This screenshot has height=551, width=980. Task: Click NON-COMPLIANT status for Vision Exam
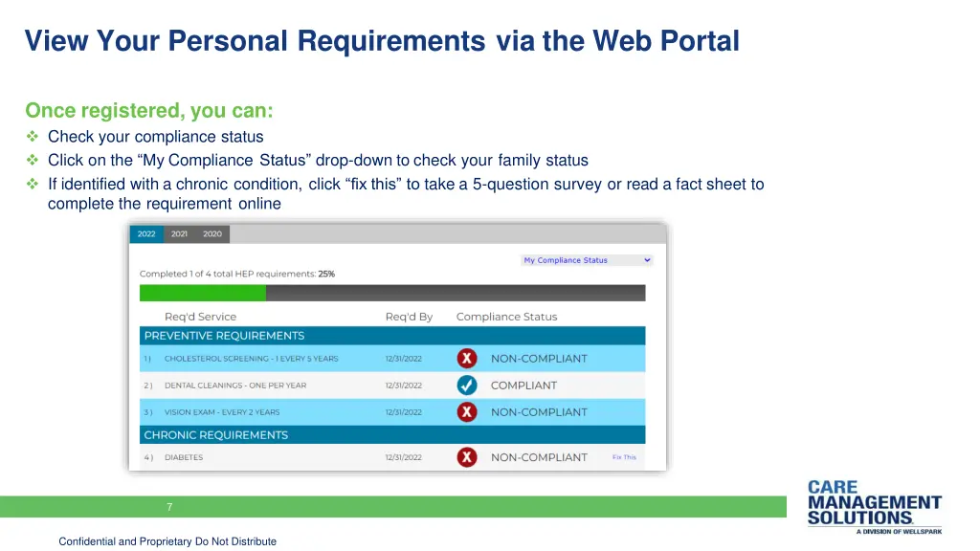coord(540,412)
